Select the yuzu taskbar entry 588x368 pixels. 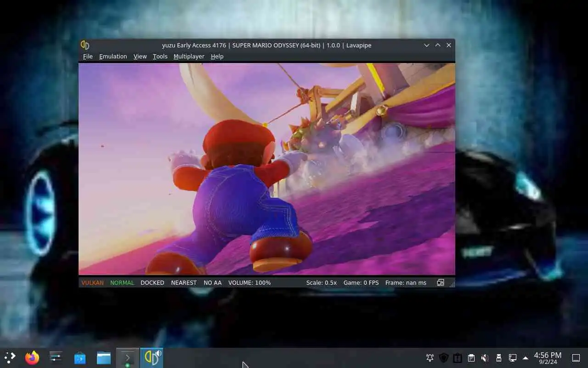point(152,357)
